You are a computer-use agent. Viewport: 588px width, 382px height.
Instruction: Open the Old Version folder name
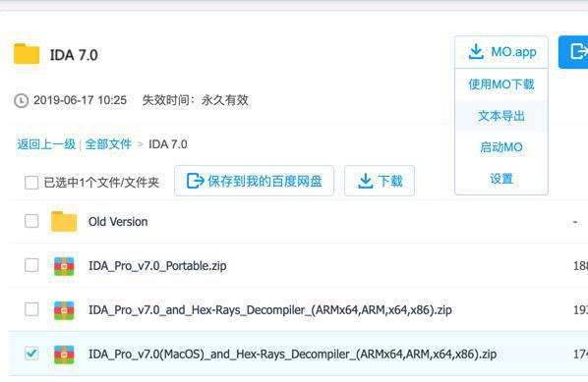(x=118, y=222)
